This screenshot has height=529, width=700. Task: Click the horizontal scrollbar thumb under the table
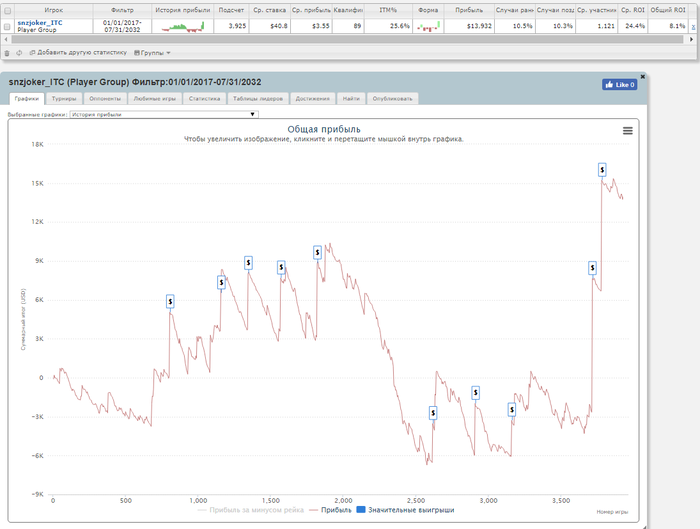point(347,39)
